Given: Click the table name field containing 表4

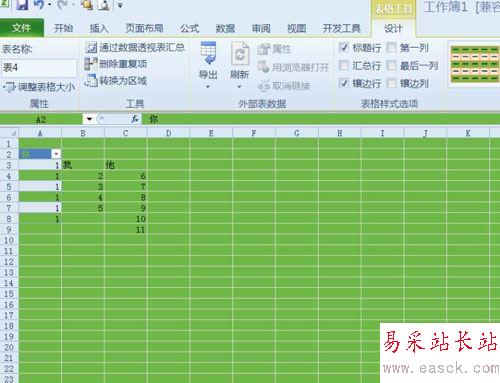Looking at the screenshot, I should coord(39,68).
